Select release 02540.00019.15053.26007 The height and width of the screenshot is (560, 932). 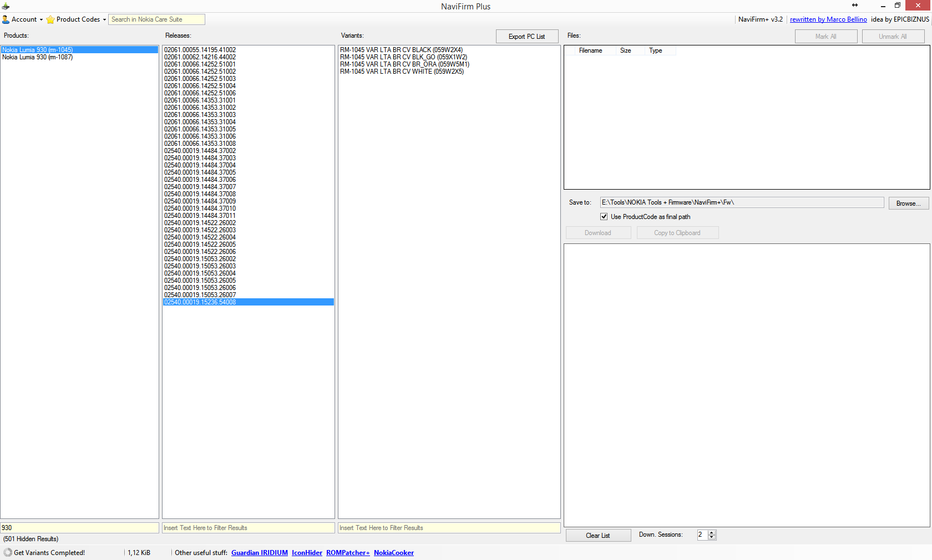pos(248,295)
